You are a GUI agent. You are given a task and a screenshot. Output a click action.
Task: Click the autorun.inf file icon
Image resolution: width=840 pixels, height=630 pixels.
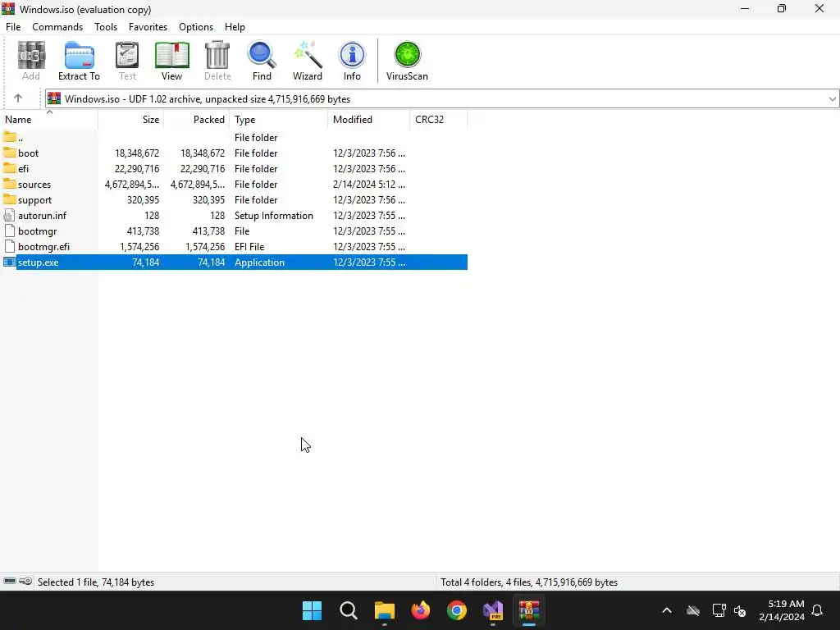click(10, 216)
